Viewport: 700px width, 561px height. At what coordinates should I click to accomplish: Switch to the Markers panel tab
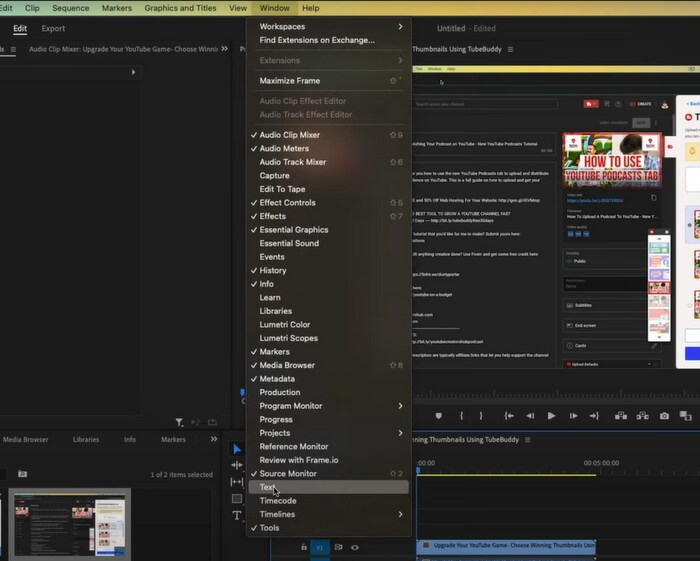tap(173, 440)
